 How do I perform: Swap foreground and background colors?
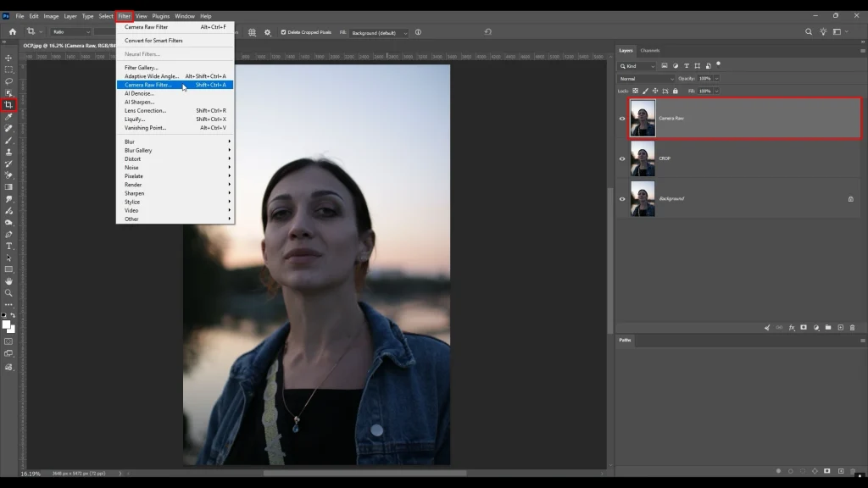coord(13,315)
